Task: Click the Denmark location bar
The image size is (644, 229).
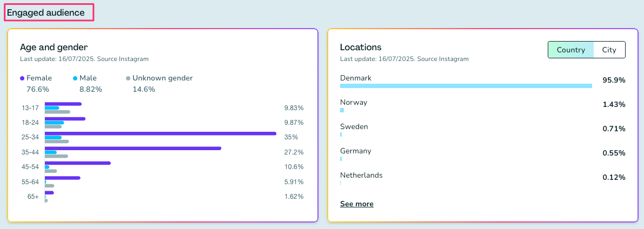Action: pyautogui.click(x=466, y=86)
